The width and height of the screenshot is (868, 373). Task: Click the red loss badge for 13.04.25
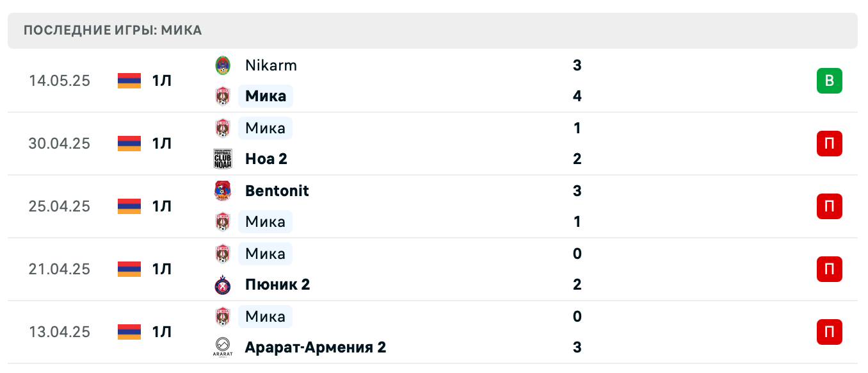click(x=829, y=332)
